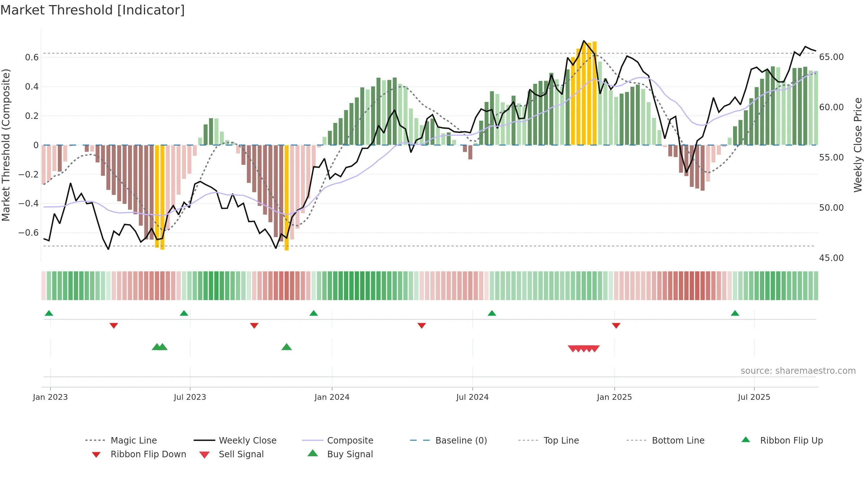868x488 pixels.
Task: Click the Jan 2023 x-axis label
Action: (x=50, y=397)
